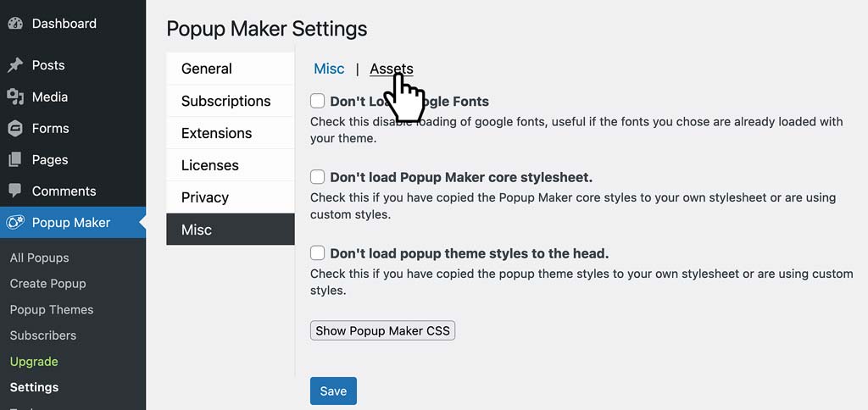The image size is (868, 410).
Task: Tick Don't load popup theme styles checkbox
Action: pos(317,252)
